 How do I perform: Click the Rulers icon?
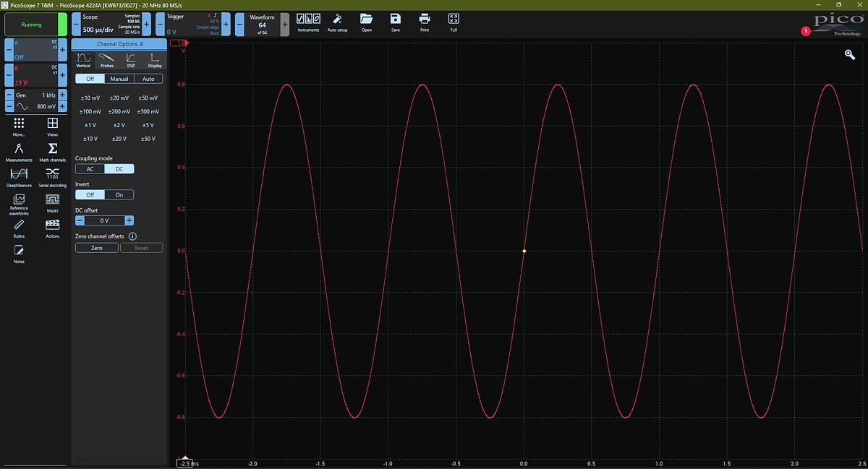pyautogui.click(x=19, y=227)
